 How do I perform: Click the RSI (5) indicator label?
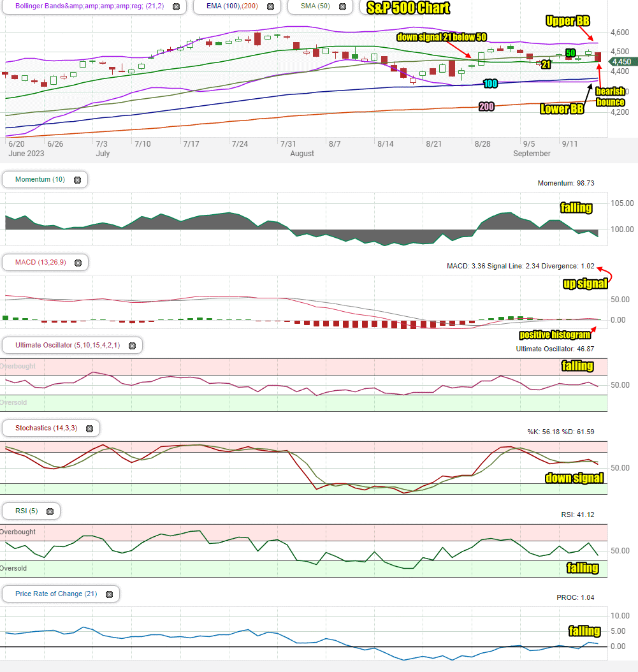(x=27, y=511)
